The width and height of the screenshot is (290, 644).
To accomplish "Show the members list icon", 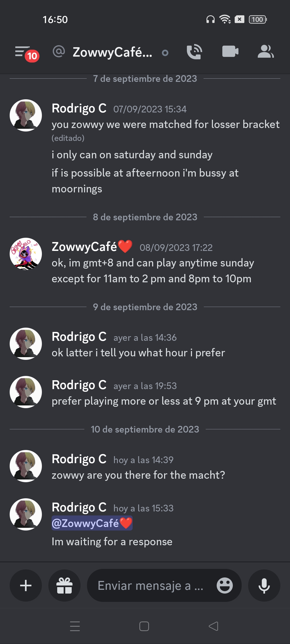I will tap(266, 51).
